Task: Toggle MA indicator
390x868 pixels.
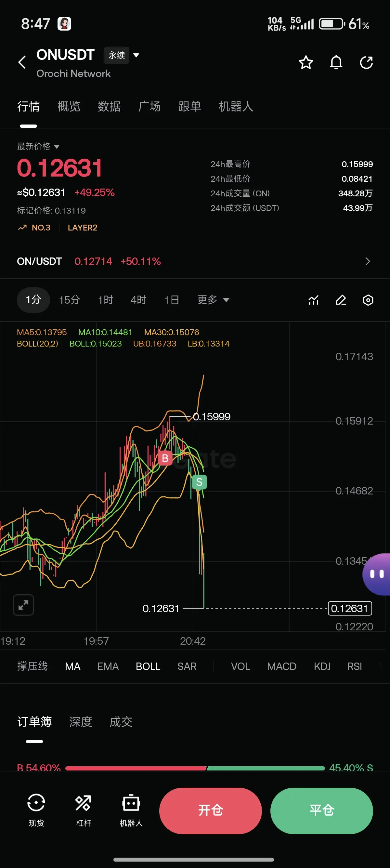Action: click(x=73, y=666)
